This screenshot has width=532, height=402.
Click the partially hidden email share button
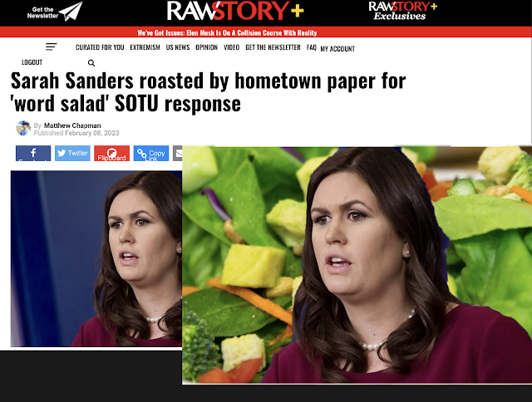(x=177, y=153)
